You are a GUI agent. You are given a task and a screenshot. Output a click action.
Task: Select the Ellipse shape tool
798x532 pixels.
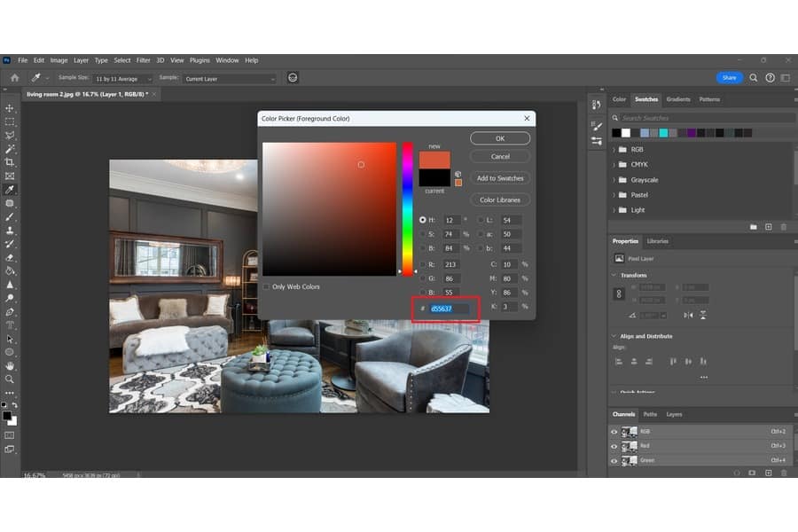10,352
